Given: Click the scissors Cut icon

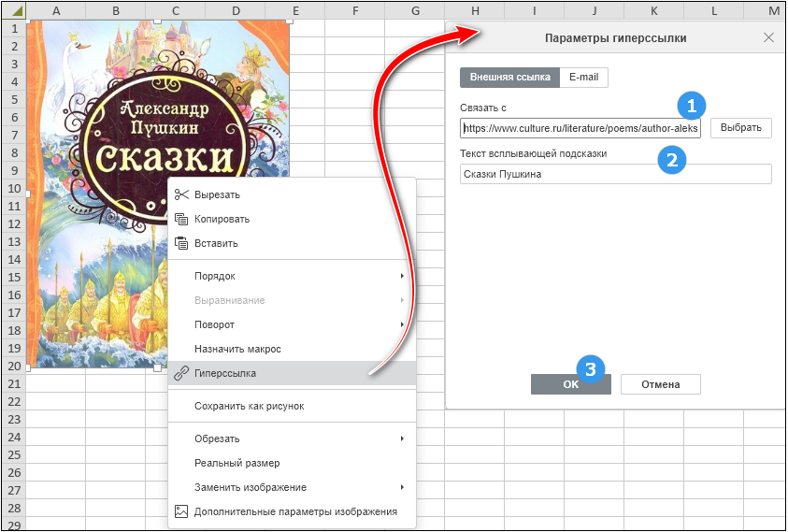Looking at the screenshot, I should [x=181, y=194].
